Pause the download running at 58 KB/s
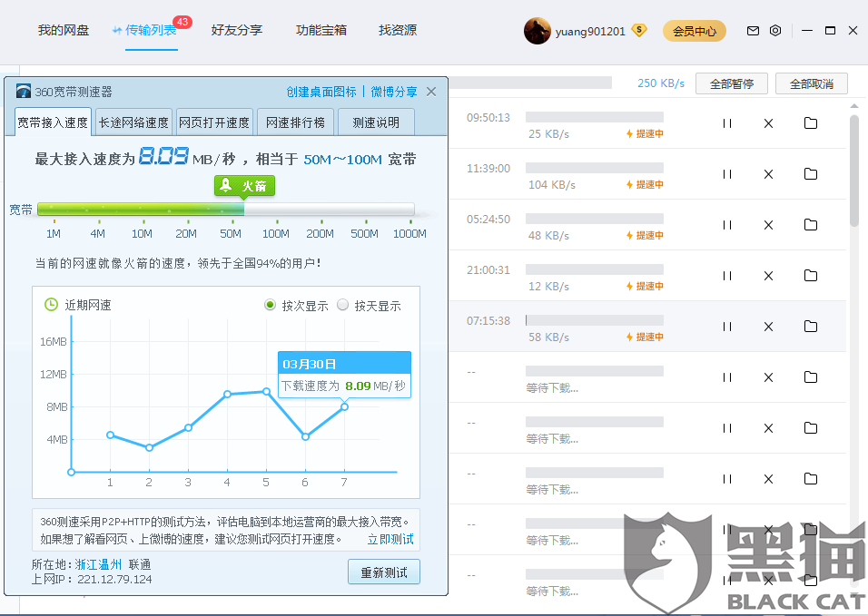868x616 pixels. (x=727, y=327)
